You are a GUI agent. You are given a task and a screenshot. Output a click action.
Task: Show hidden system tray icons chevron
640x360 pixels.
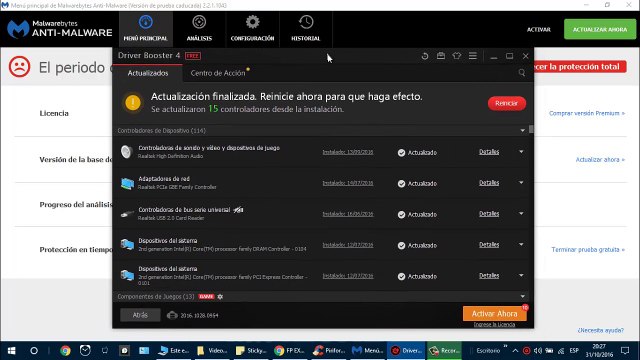515,351
